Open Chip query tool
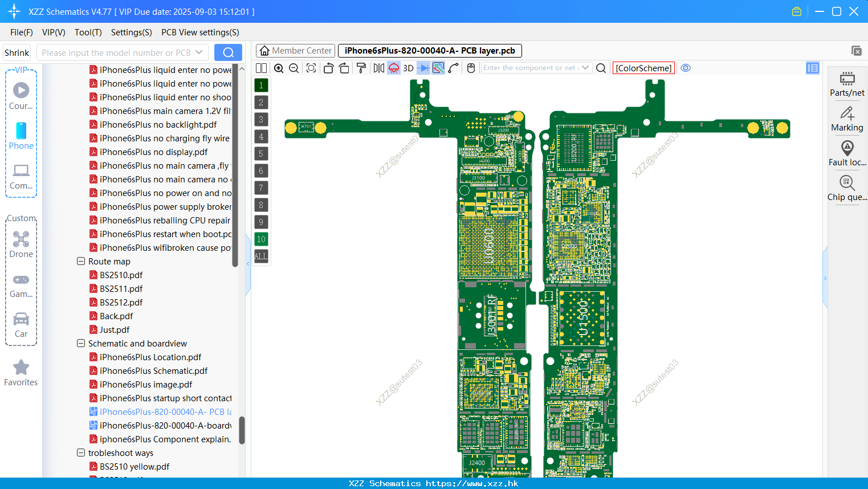Viewport: 868px width, 489px height. pos(847,189)
